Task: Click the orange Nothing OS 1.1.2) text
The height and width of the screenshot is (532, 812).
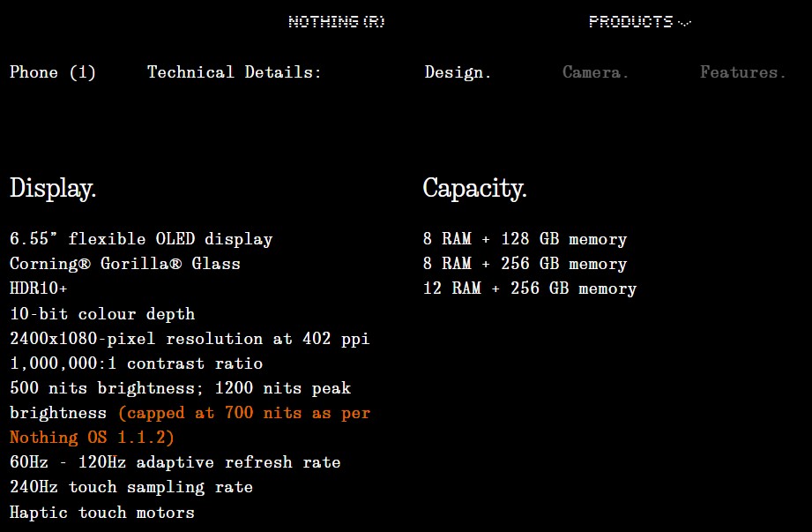Action: [x=93, y=438]
